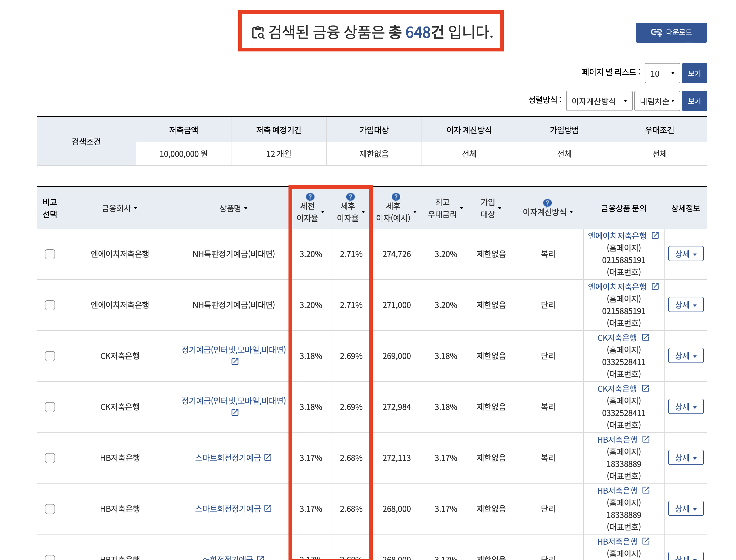Click help icon above 이자계산방식 column header
Viewport: 736px width, 560px height.
(547, 203)
